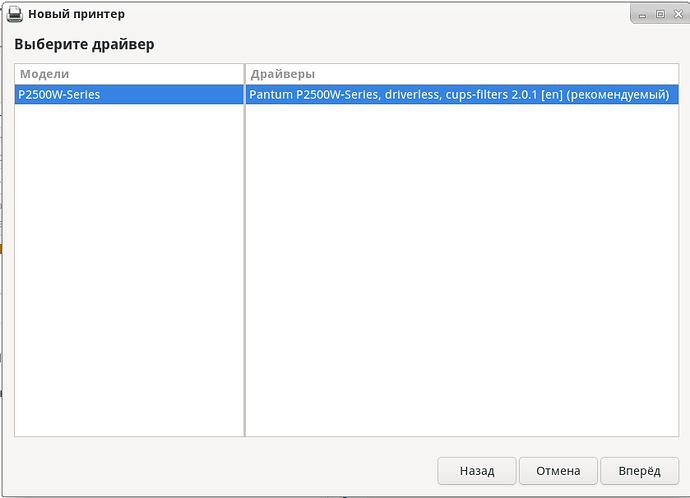Image resolution: width=690 pixels, height=498 pixels.
Task: Sort by the Драйверы column header
Action: point(462,74)
